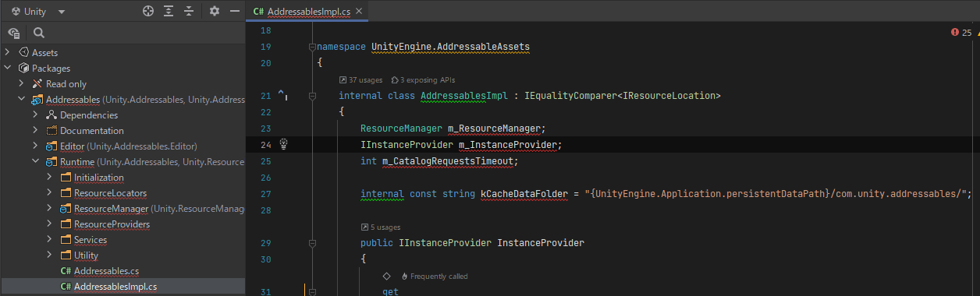Viewport: 980px width, 296px height.
Task: Open the explorer search magnifier
Action: 39,33
